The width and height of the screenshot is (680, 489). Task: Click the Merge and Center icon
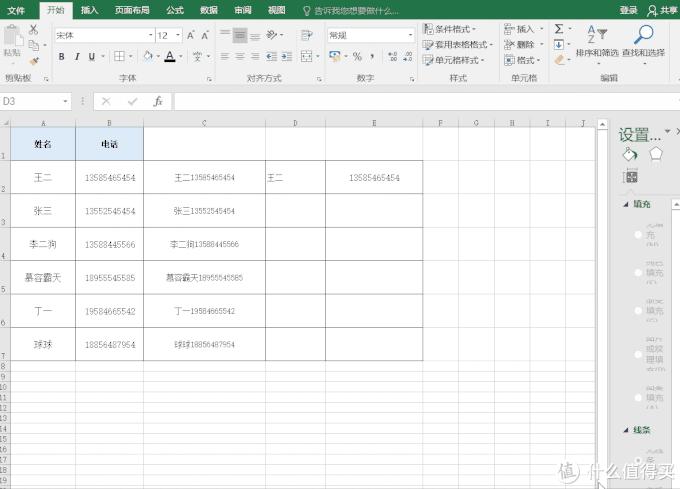point(307,56)
